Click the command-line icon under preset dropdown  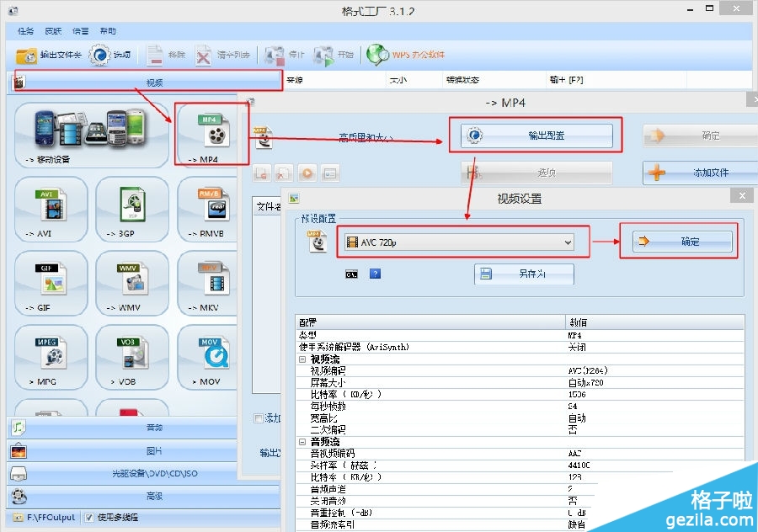pyautogui.click(x=351, y=274)
